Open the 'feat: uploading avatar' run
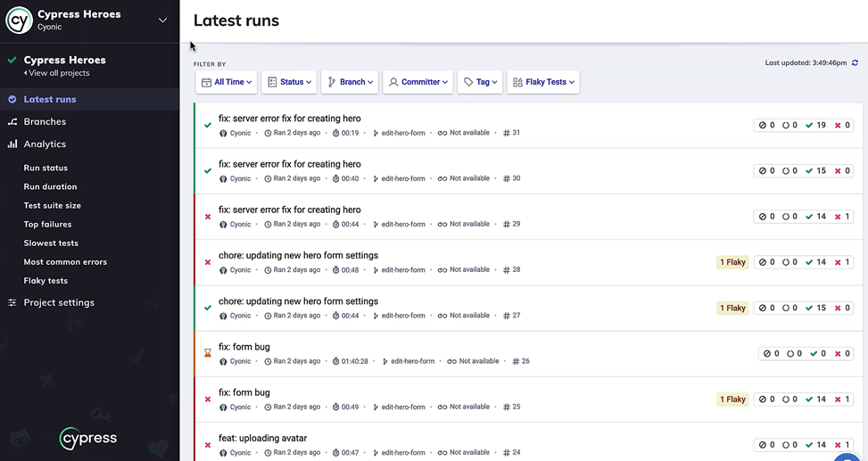 [262, 438]
